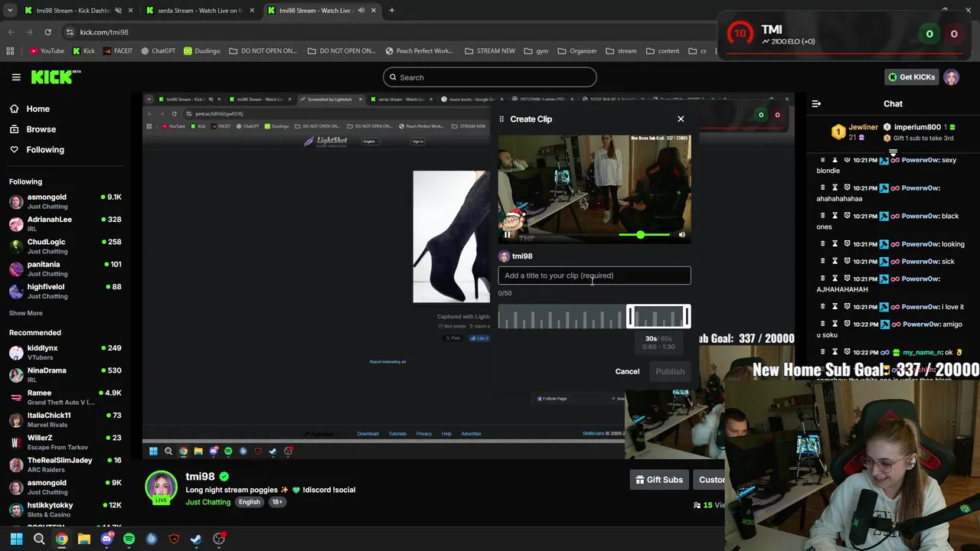
Task: Open kiddlynx channel in Recommended
Action: (x=65, y=352)
